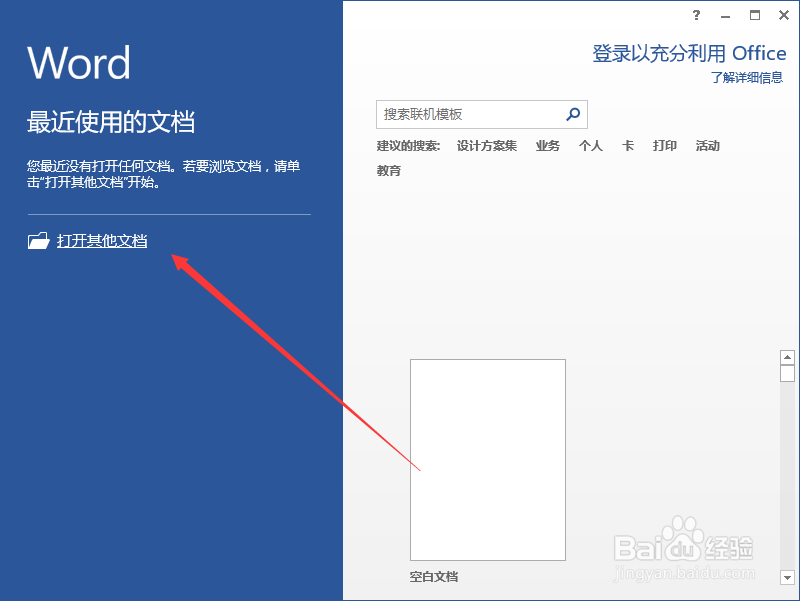Select suggested search 教育

pos(389,170)
